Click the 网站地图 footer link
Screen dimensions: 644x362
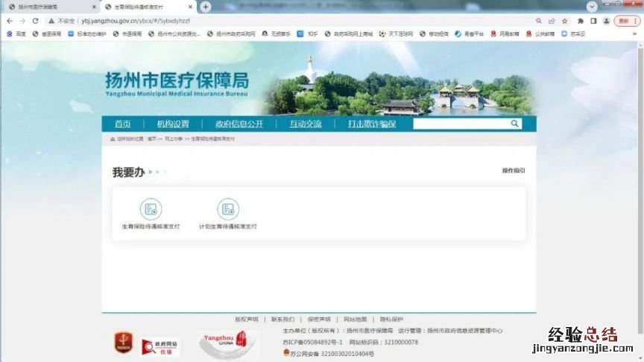coord(355,319)
